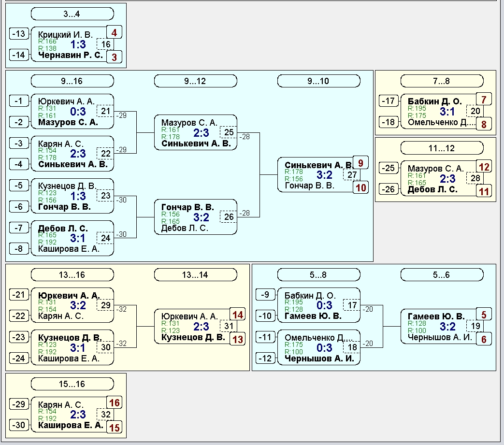This screenshot has width=504, height=445.
Task: Click the dashed match number 21
Action: pyautogui.click(x=105, y=111)
